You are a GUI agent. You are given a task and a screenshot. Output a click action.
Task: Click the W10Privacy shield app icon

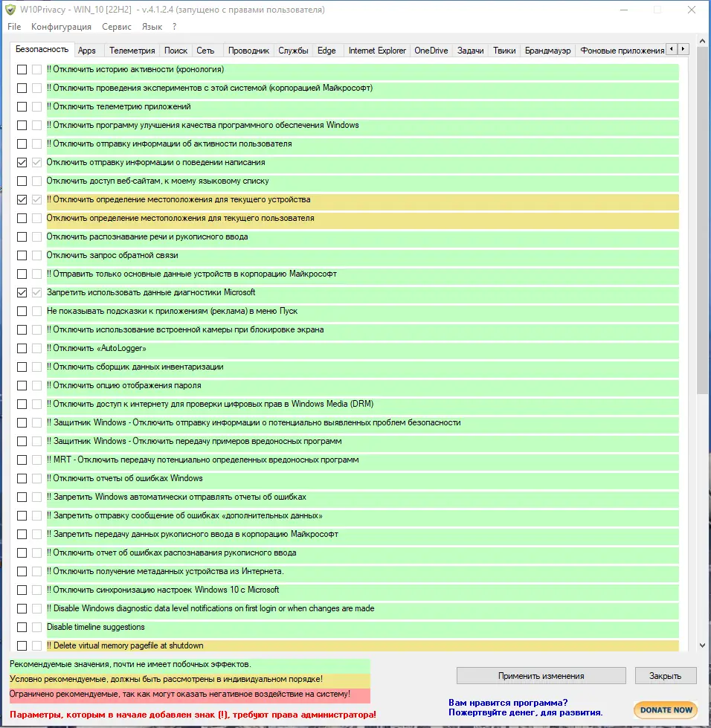tap(10, 10)
